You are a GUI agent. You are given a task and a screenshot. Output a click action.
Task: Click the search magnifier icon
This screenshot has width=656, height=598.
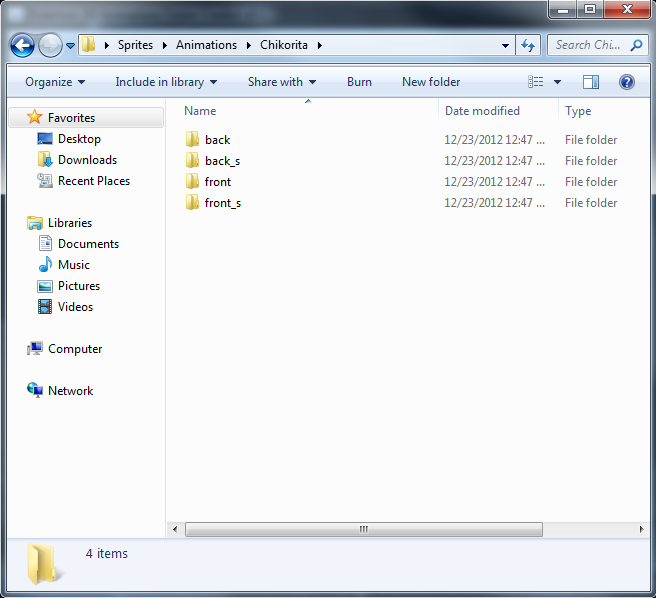tap(636, 45)
